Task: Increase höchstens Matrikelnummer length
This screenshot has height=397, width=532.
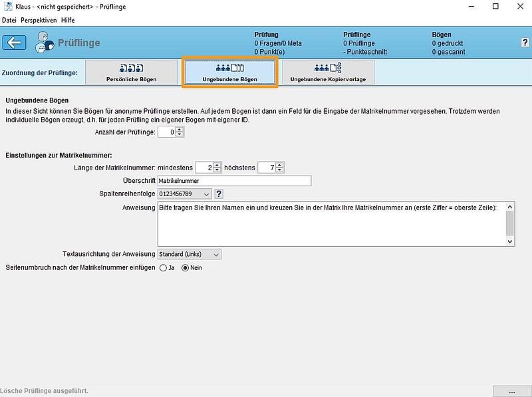Action: click(x=279, y=165)
